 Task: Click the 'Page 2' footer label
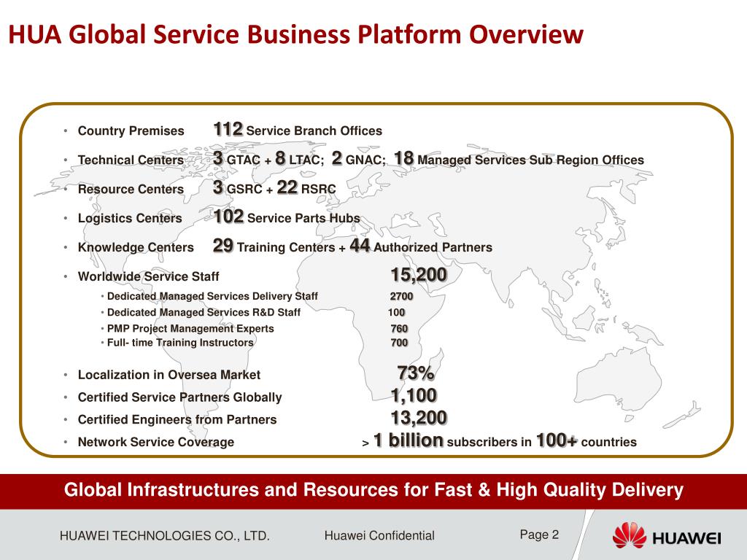(x=539, y=535)
